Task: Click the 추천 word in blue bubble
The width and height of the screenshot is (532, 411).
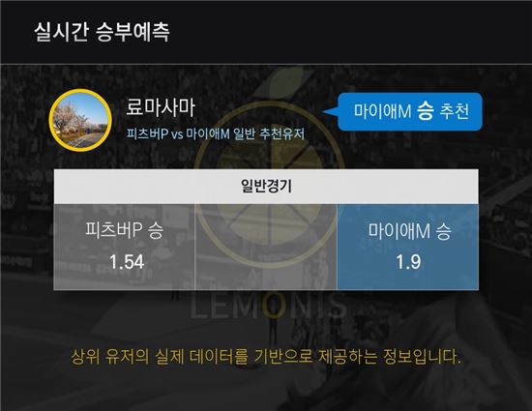Action: (454, 111)
